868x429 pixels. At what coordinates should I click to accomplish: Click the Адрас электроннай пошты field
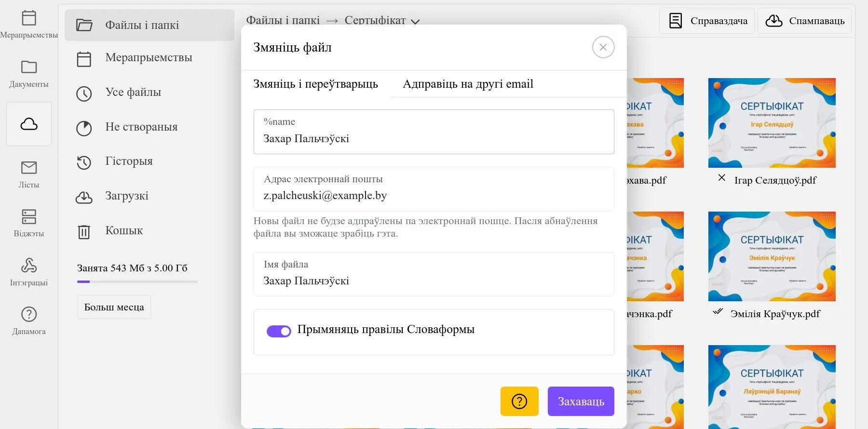(434, 189)
